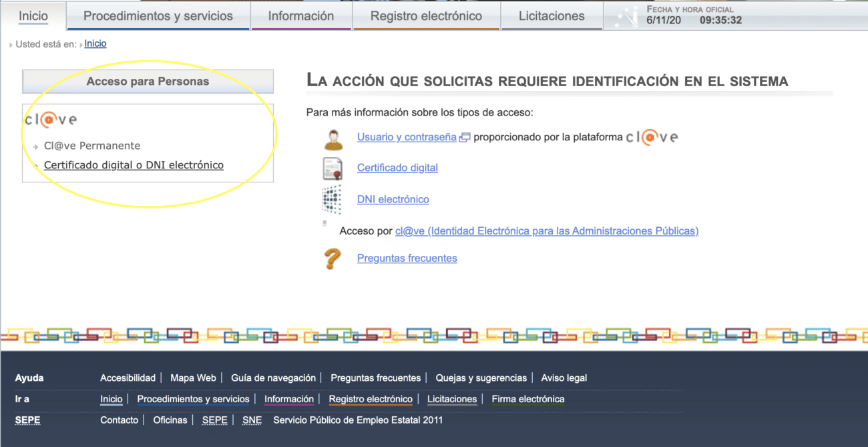Click the user silhouette icon beside Usuario y contraseña
The image size is (868, 447).
(x=333, y=139)
